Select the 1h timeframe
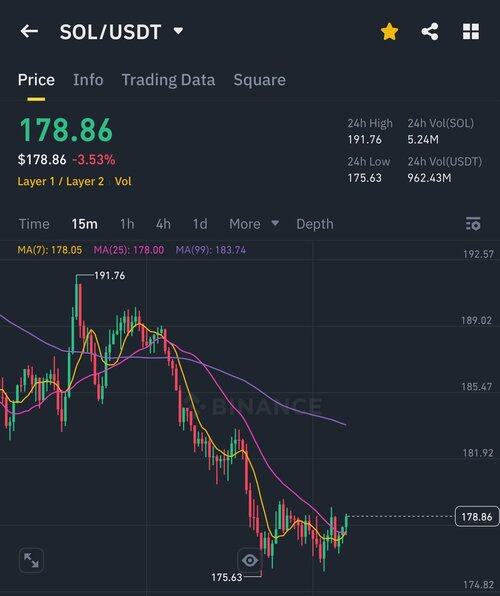 tap(127, 224)
